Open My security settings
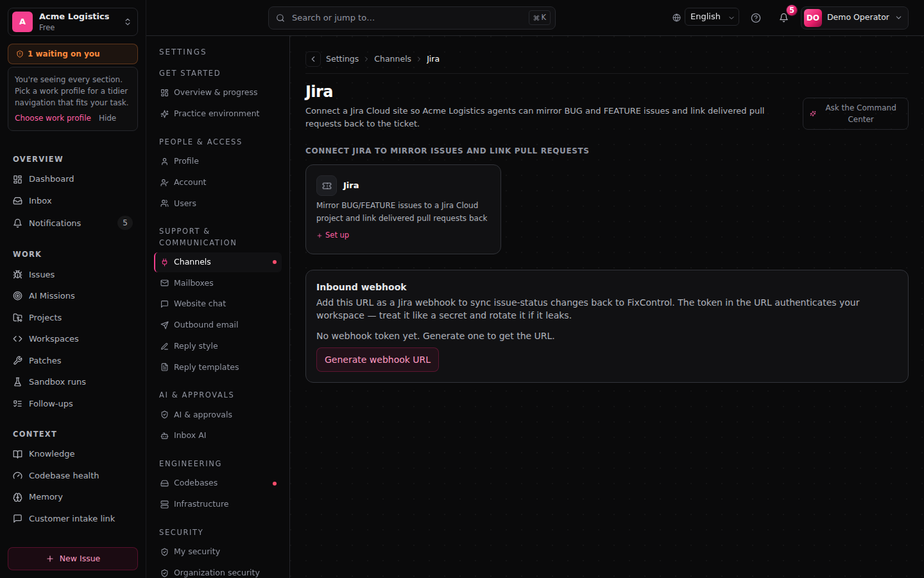This screenshot has width=924, height=578. (x=218, y=552)
